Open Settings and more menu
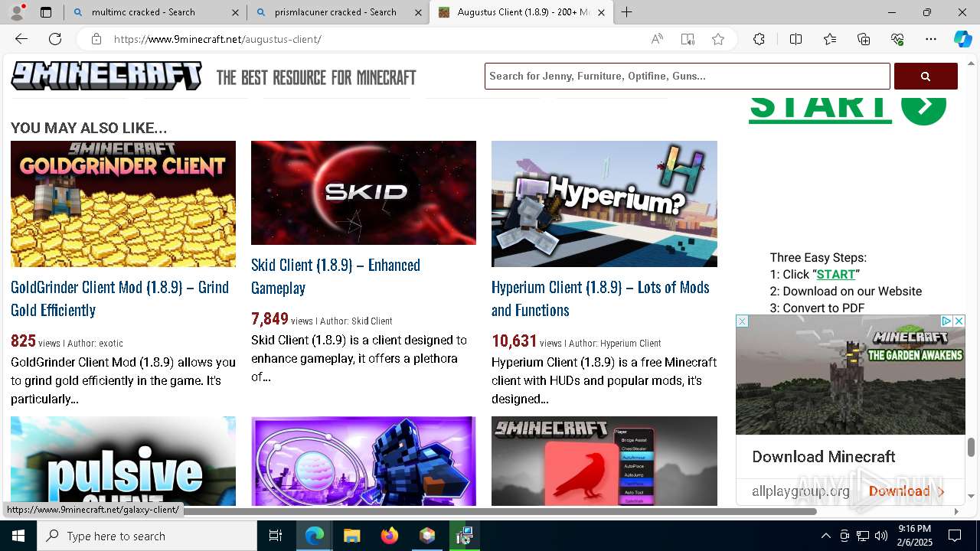980x551 pixels. coord(931,39)
